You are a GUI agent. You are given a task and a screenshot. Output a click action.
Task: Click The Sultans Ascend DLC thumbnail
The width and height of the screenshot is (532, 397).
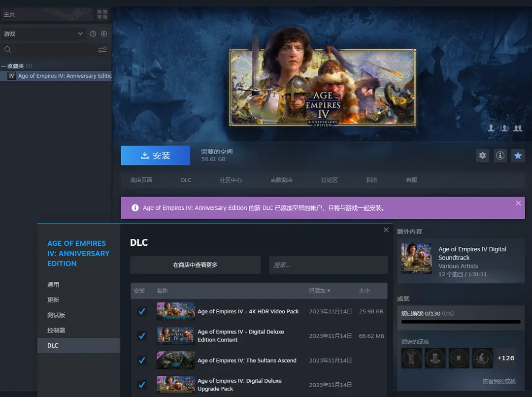(176, 360)
